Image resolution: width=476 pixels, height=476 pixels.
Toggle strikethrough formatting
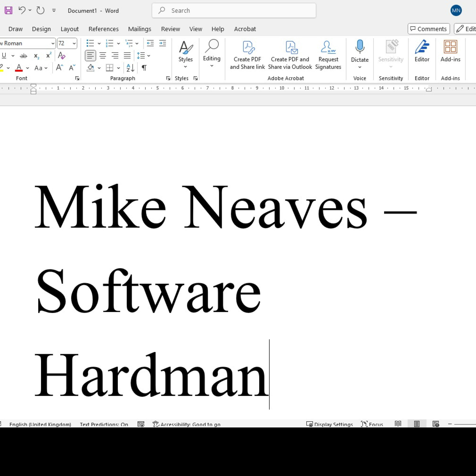click(x=23, y=56)
